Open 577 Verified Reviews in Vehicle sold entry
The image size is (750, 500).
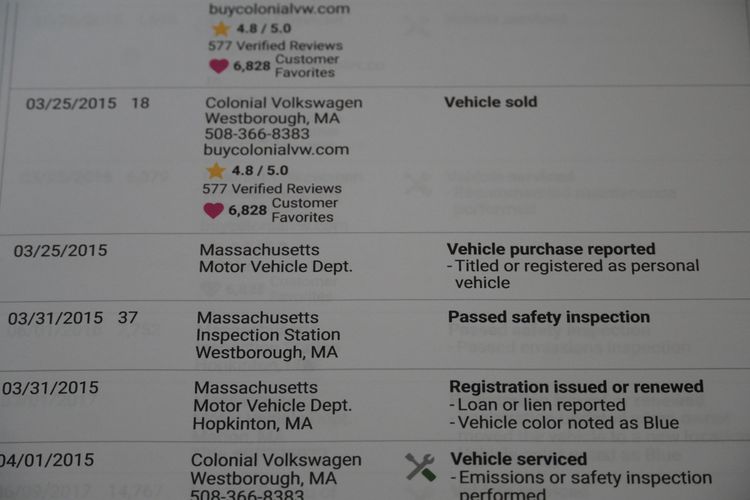coord(272,188)
